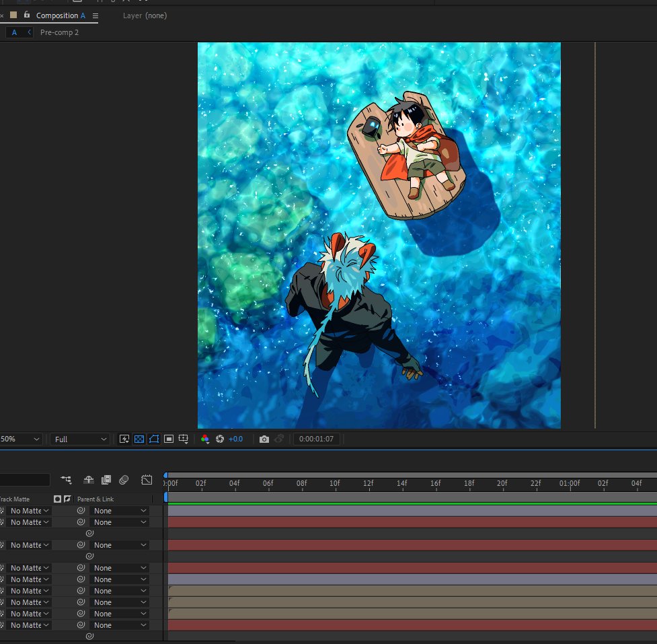Enable Frame Blending for all layers
The image size is (657, 644).
106,480
